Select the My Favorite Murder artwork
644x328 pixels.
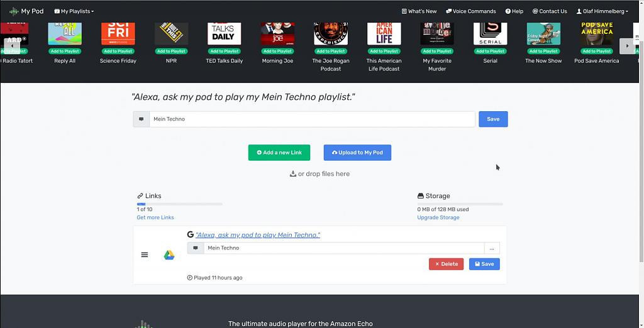[437, 34]
